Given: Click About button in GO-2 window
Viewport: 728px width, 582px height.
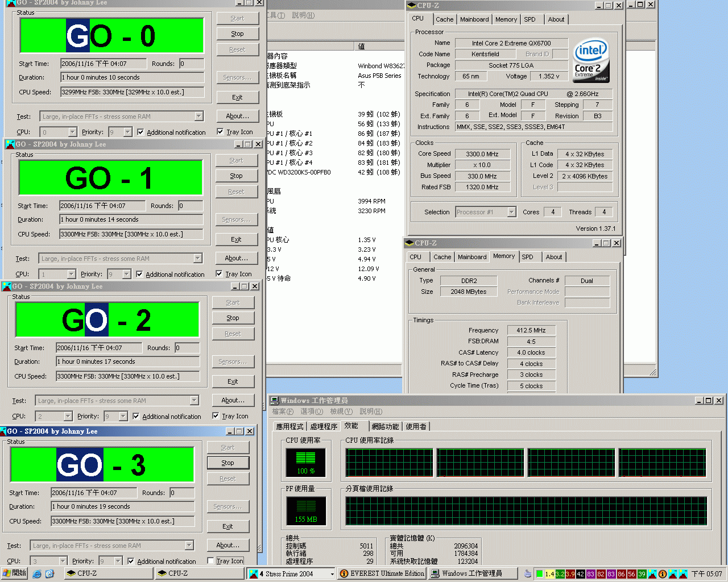Looking at the screenshot, I should tap(233, 400).
